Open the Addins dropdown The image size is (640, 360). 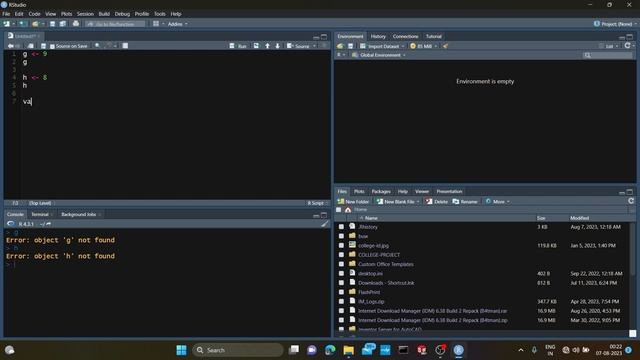[178, 24]
